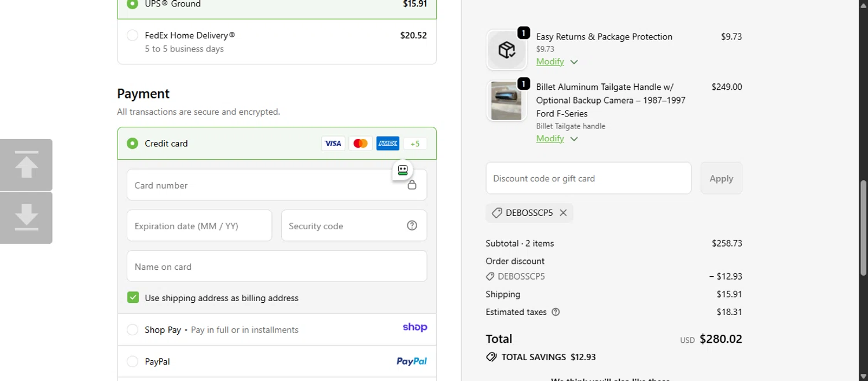This screenshot has width=868, height=381.
Task: Click the Visa card logo
Action: (x=333, y=144)
